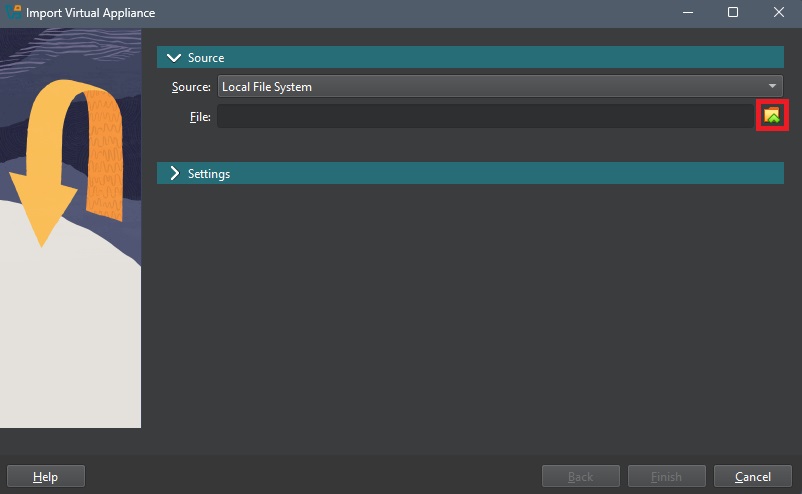The width and height of the screenshot is (802, 494).
Task: Select the Local File System combo box
Action: (x=490, y=87)
